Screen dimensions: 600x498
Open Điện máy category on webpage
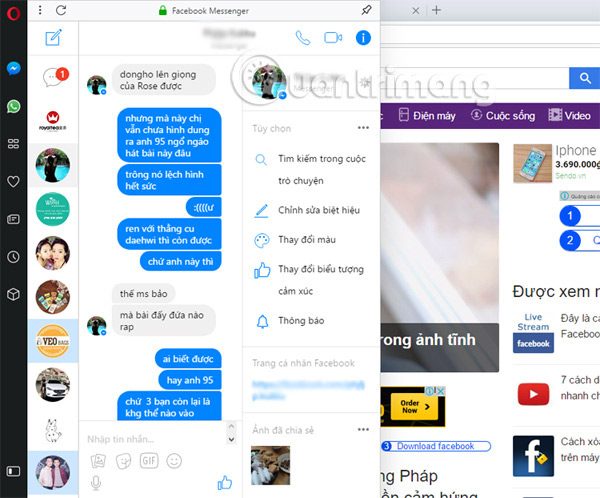427,116
